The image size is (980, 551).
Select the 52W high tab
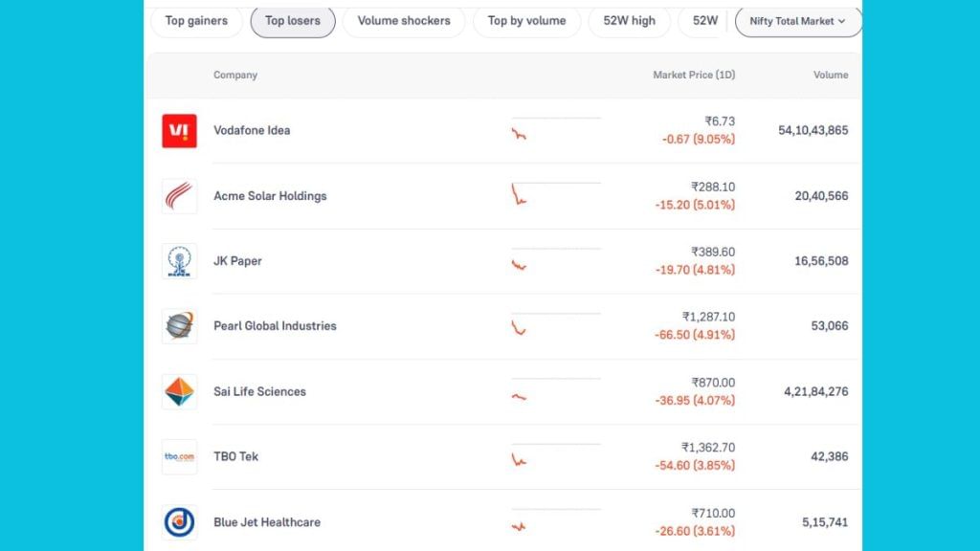pyautogui.click(x=630, y=21)
